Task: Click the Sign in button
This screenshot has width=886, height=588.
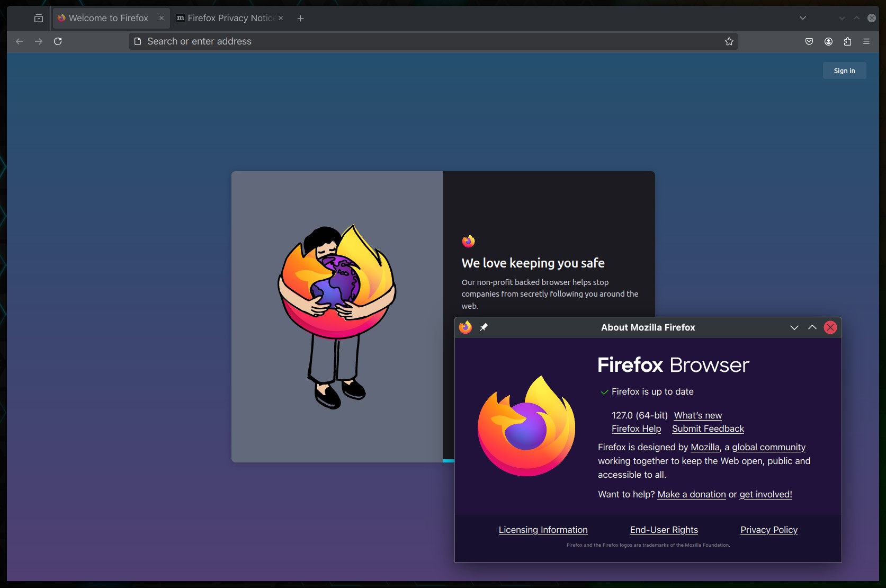Action: [x=844, y=70]
